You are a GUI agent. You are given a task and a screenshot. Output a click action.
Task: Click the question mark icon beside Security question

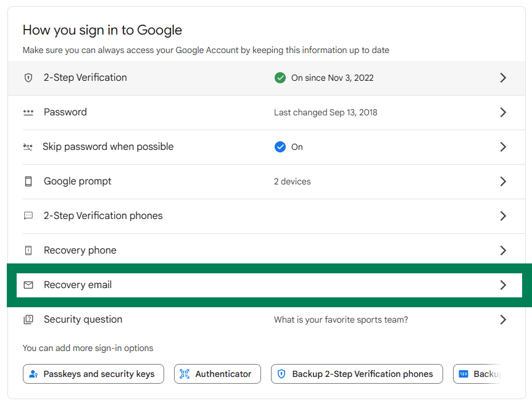click(x=28, y=320)
